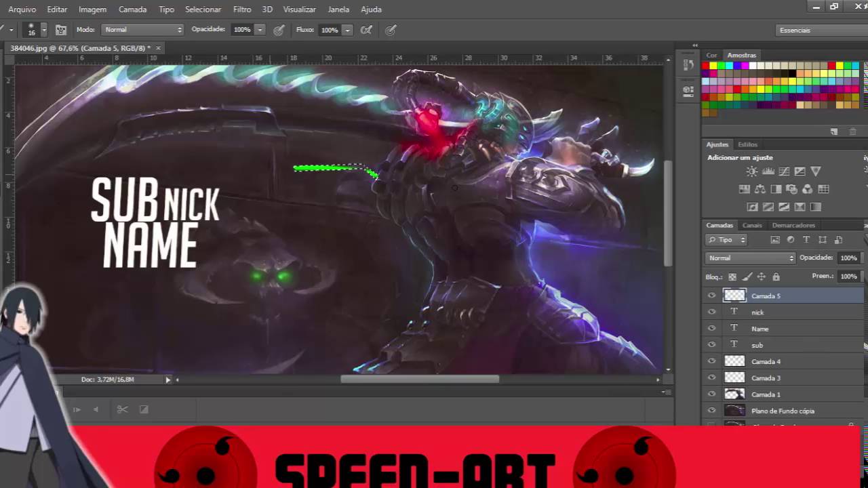Add Color Lookup adjustment
Screen dimensions: 868x488
click(x=824, y=189)
